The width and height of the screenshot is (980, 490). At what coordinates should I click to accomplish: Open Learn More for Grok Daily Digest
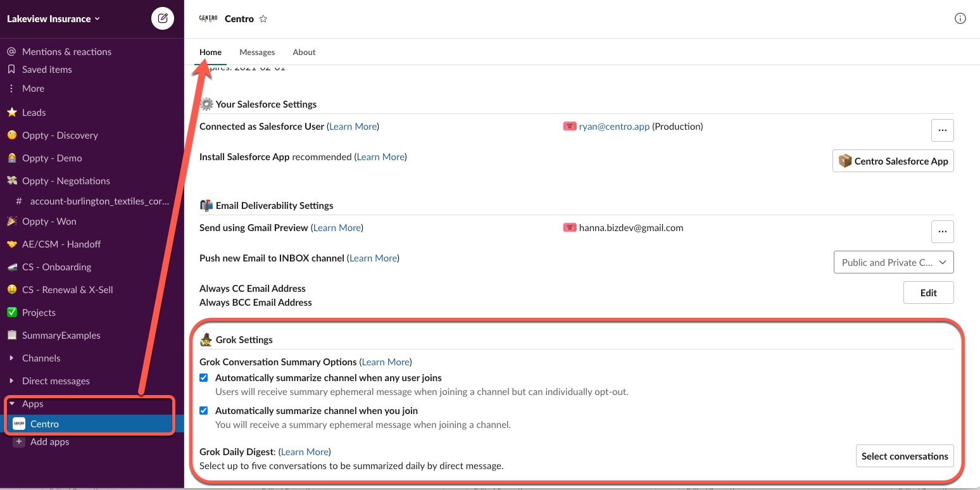coord(305,452)
